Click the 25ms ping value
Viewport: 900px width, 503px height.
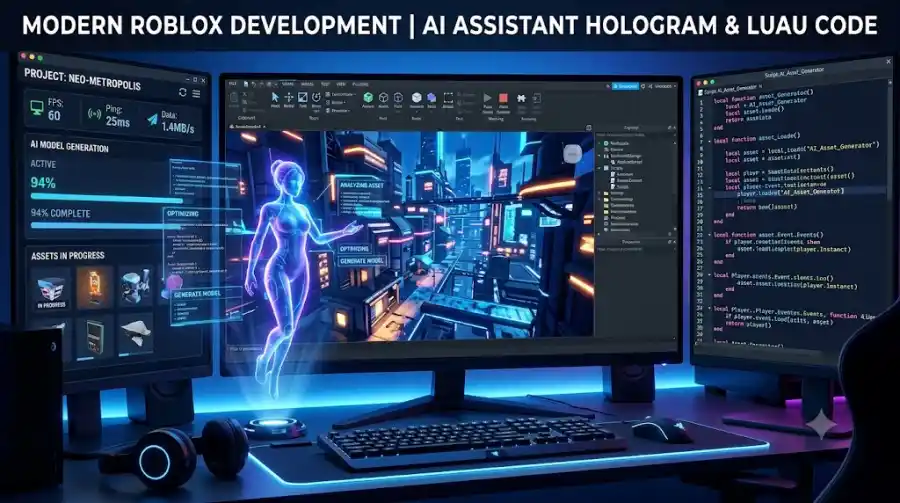coord(118,122)
